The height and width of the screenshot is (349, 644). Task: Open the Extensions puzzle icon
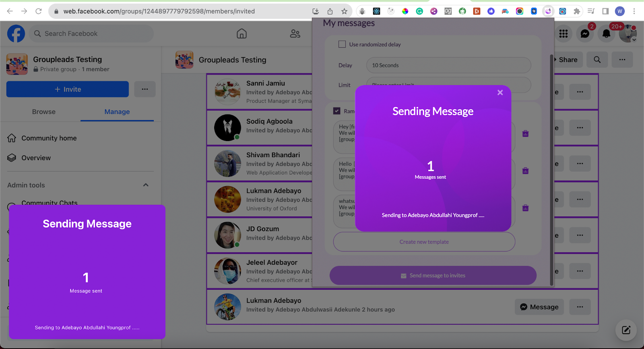(x=577, y=11)
